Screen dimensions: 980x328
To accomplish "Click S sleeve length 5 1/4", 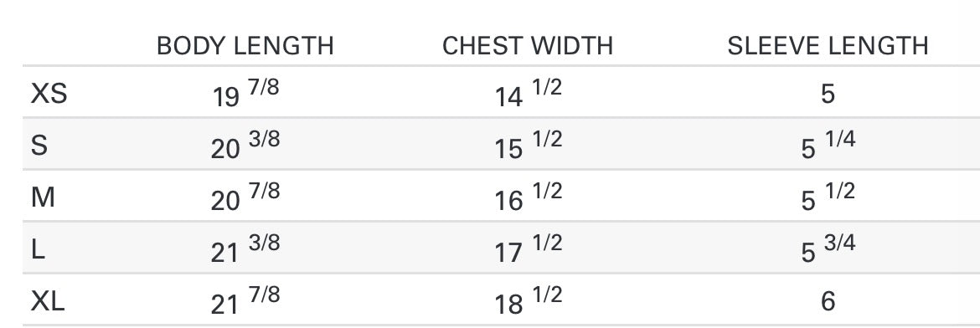I will click(x=828, y=146).
